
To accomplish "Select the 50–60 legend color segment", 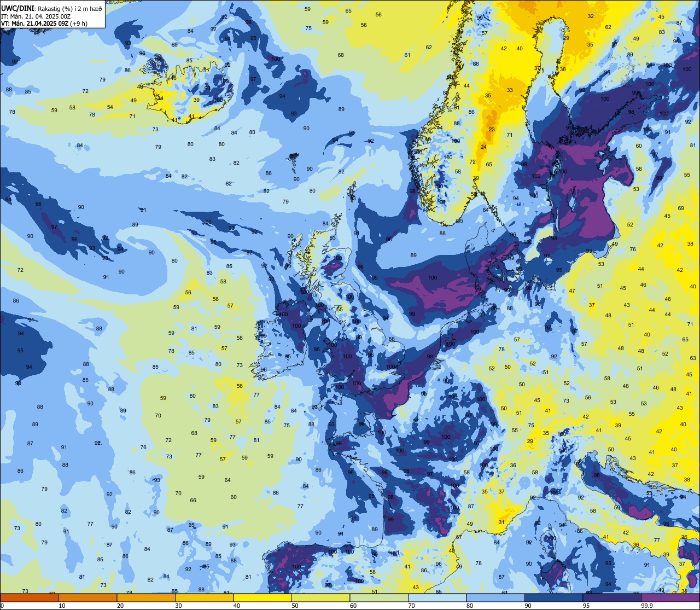I will pyautogui.click(x=320, y=597).
